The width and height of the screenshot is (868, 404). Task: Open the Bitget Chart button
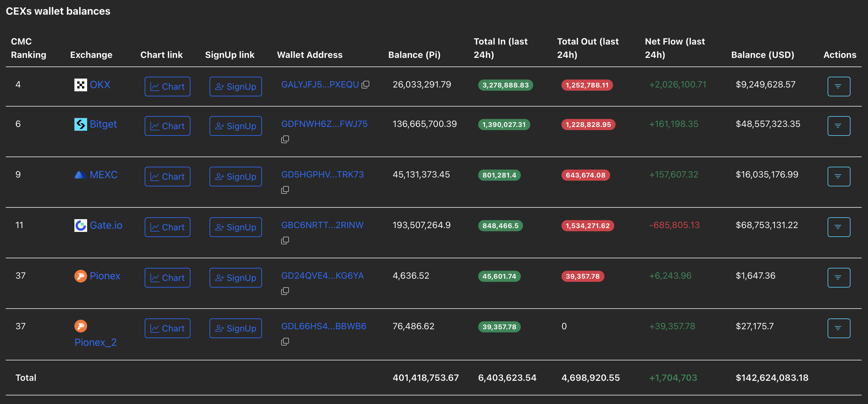(168, 126)
